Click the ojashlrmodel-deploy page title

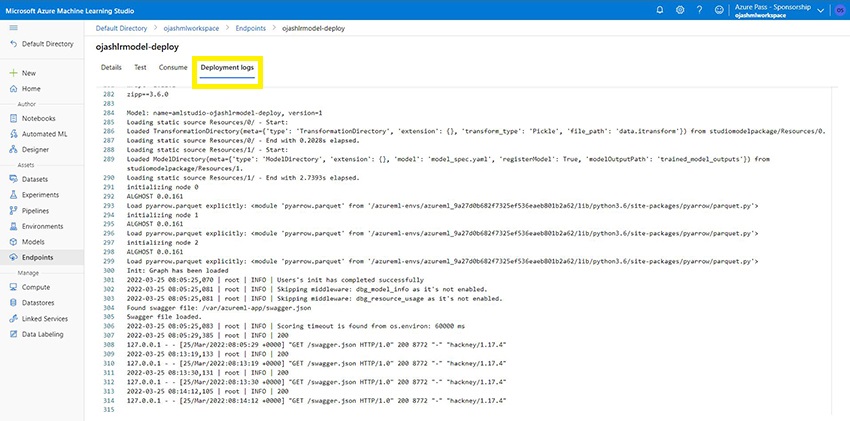pos(137,47)
